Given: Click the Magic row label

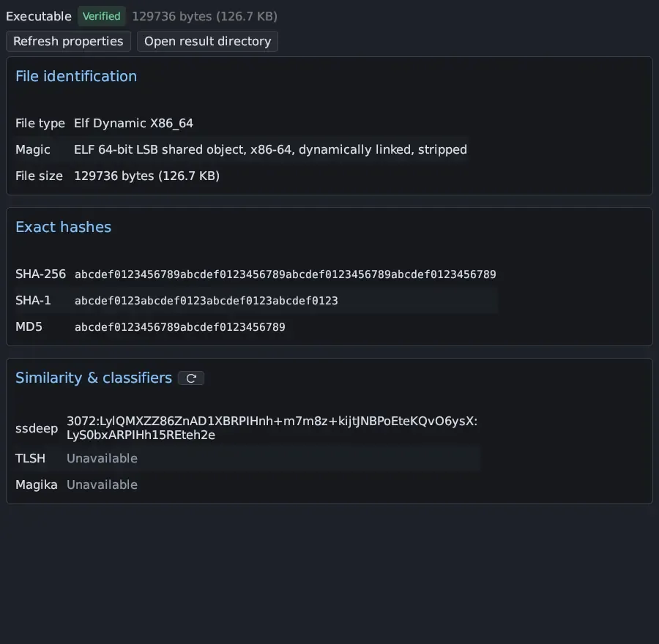Looking at the screenshot, I should point(33,149).
